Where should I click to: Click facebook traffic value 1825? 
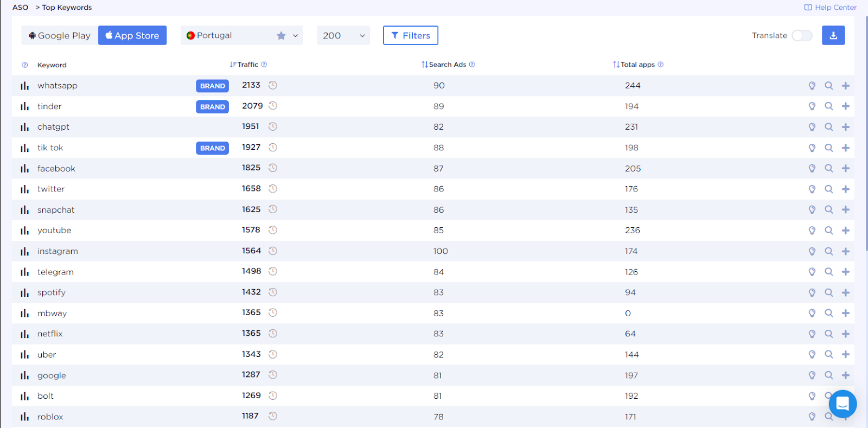point(251,168)
